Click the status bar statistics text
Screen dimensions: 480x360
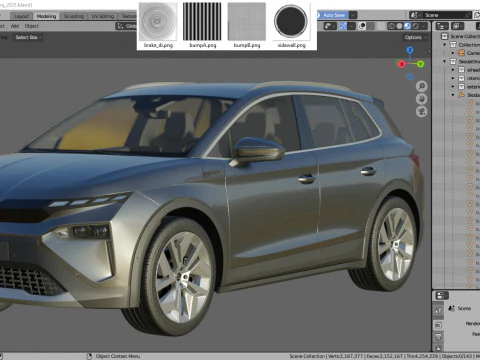384,356
